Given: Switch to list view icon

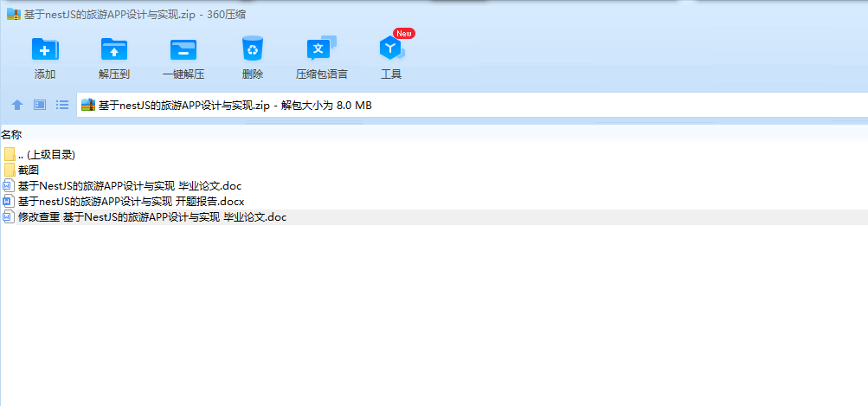Looking at the screenshot, I should pyautogui.click(x=62, y=105).
